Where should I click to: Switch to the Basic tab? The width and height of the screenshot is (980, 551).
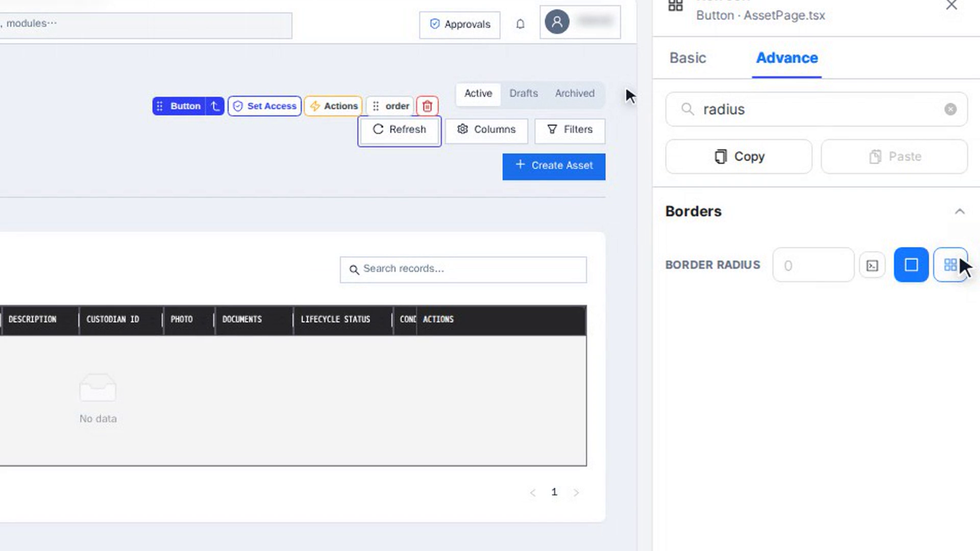point(688,58)
